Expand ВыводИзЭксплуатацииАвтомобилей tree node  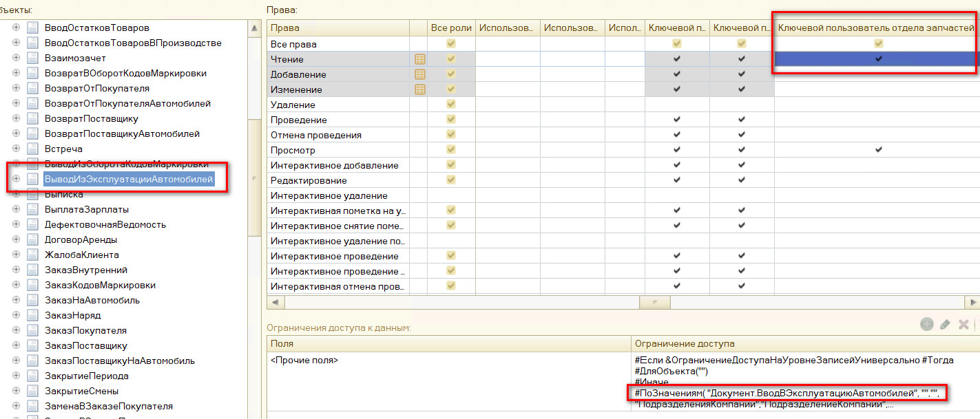[16, 179]
